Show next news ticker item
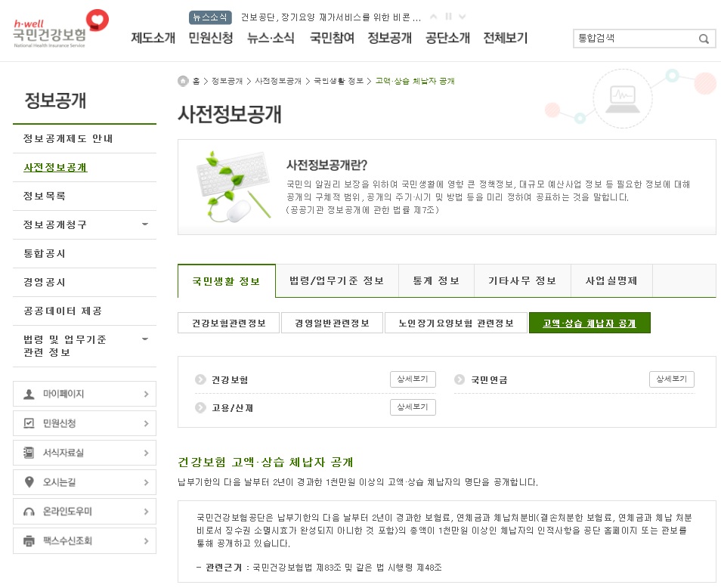 pyautogui.click(x=463, y=17)
